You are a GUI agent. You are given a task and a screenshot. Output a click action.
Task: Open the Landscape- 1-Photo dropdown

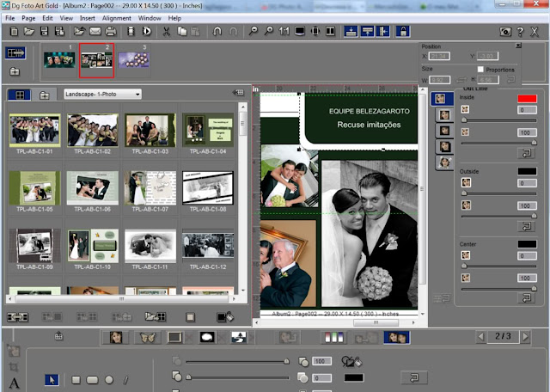[x=103, y=94]
